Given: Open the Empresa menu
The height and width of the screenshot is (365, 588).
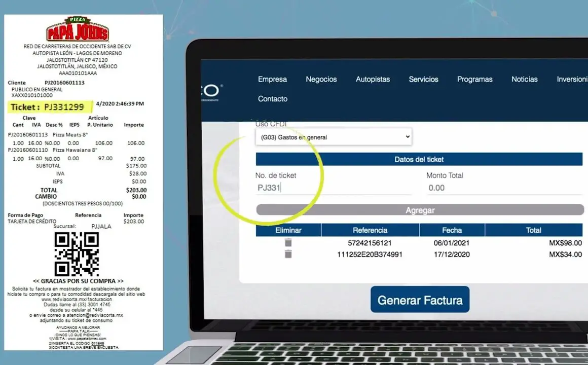Looking at the screenshot, I should 272,79.
